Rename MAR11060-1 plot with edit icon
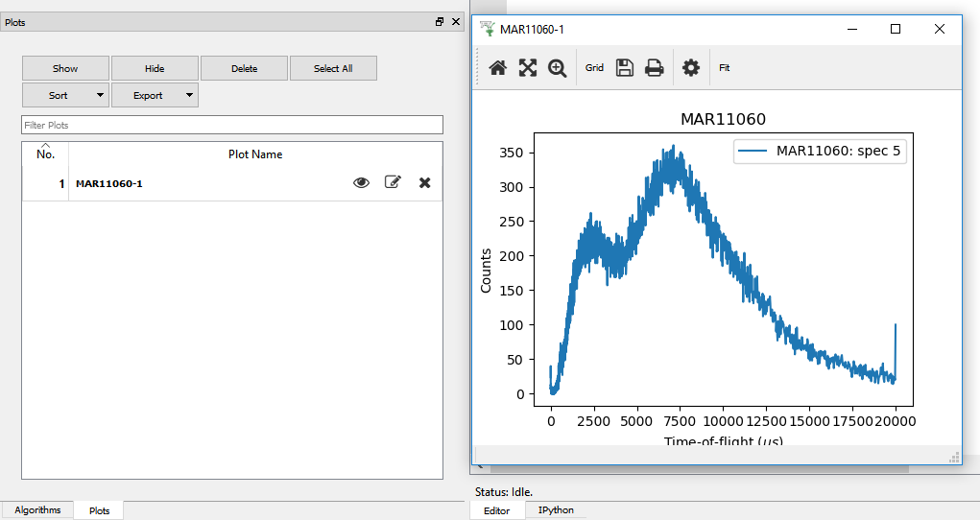Screen dimensions: 980x520 pyautogui.click(x=393, y=182)
